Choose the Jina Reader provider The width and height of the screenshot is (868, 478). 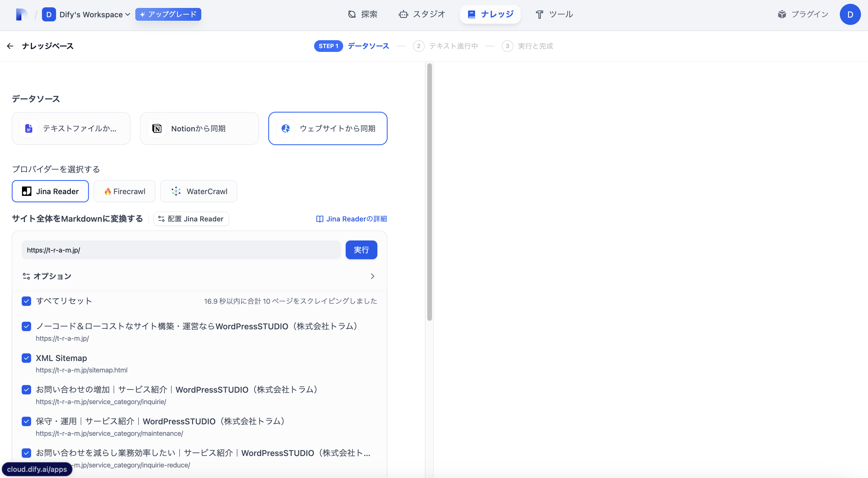click(50, 191)
